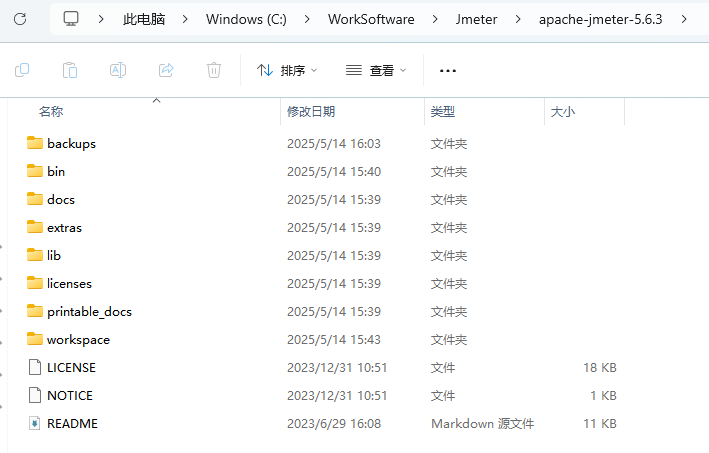Screen dimensions: 709x453
Task: Expand chevron after computer icon
Action: (101, 19)
